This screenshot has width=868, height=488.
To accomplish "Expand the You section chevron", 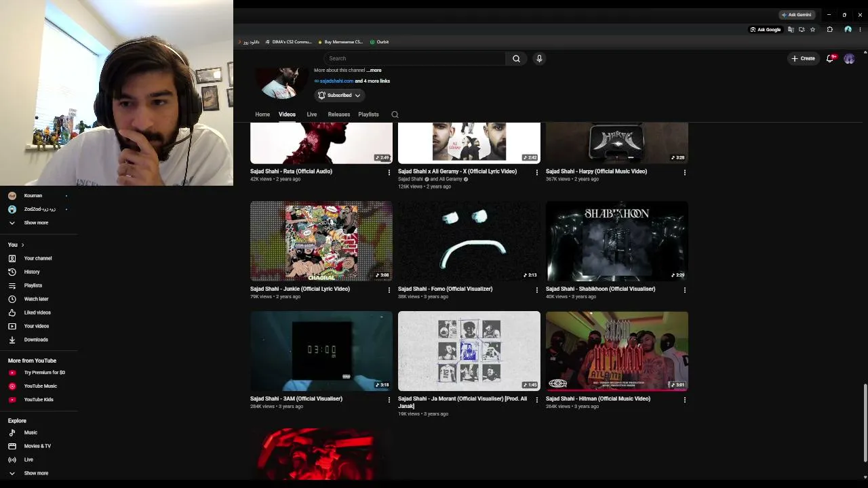I will click(x=22, y=245).
